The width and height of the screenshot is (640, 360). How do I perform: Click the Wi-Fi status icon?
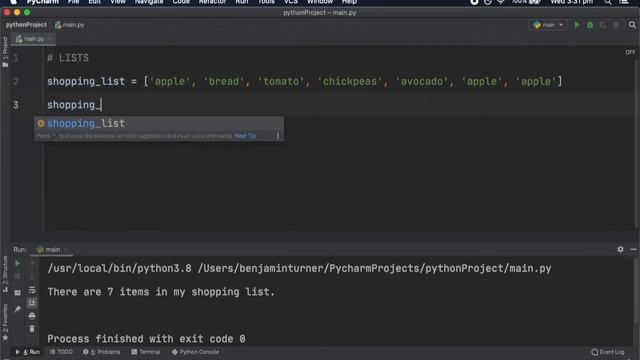(x=501, y=2)
